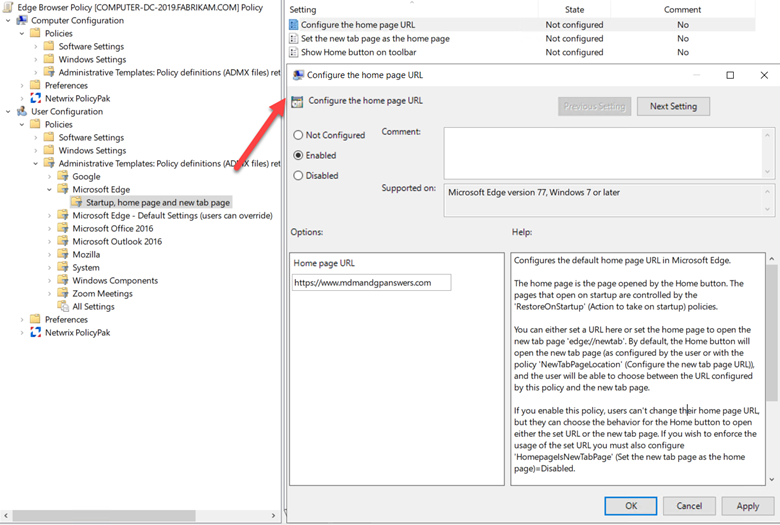Click the Zoom Meetings folder icon
The height and width of the screenshot is (525, 780).
coord(63,293)
